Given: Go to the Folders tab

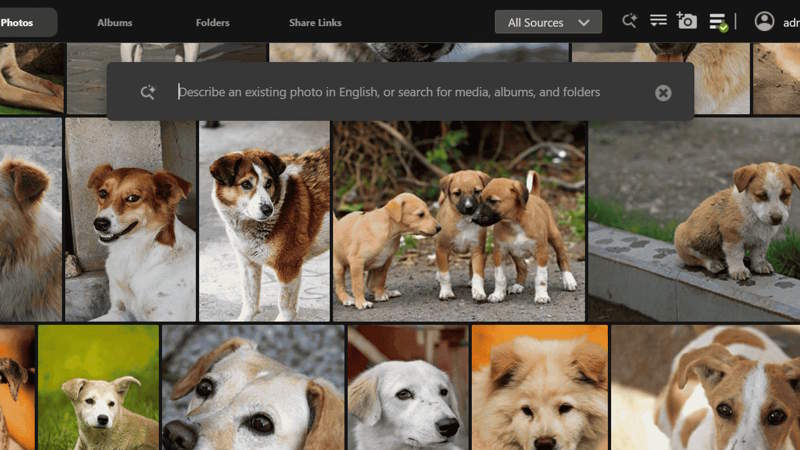Looking at the screenshot, I should coord(212,22).
